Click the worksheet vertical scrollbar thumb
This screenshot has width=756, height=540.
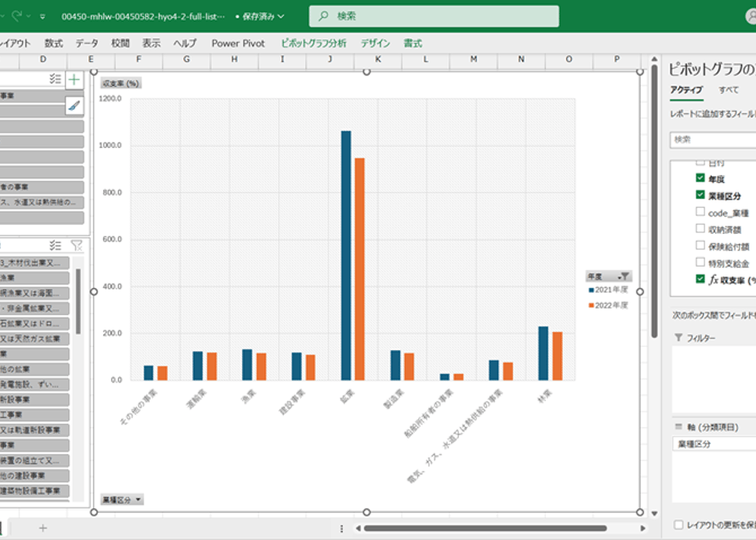655,200
